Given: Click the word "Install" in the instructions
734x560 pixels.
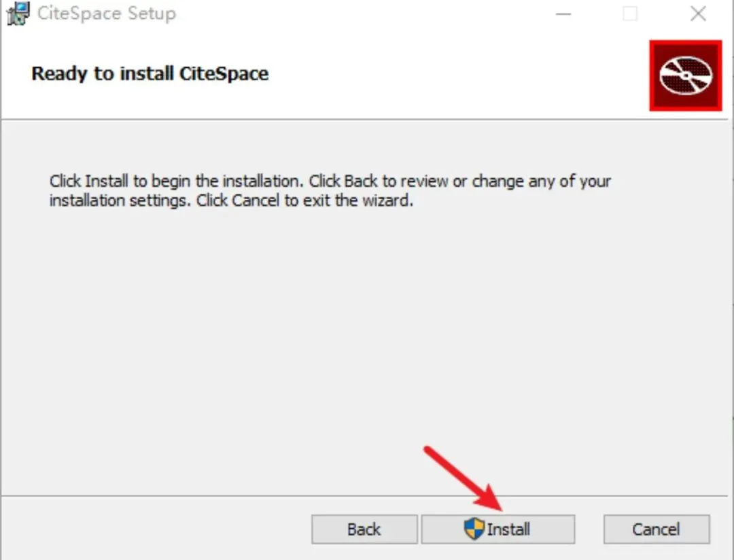Looking at the screenshot, I should [107, 181].
